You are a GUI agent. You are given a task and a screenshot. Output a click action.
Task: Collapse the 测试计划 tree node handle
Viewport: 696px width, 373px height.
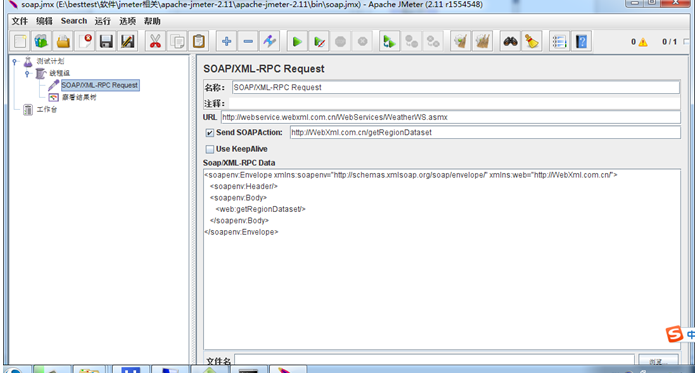pyautogui.click(x=15, y=62)
